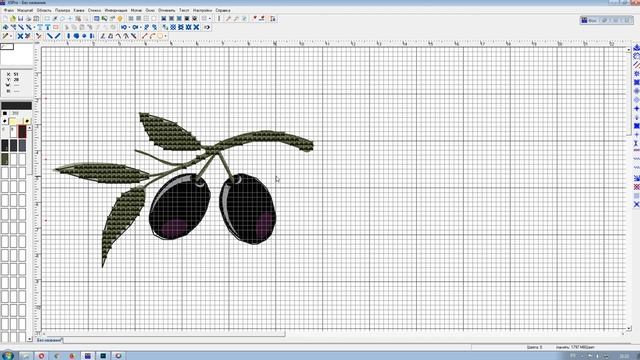Click the palette scrollbar up arrow
Image resolution: width=640 pixels, height=360 pixels.
(29, 128)
